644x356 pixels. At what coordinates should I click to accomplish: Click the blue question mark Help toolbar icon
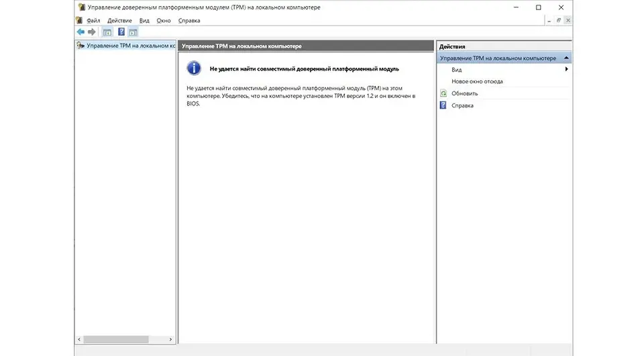click(x=121, y=32)
